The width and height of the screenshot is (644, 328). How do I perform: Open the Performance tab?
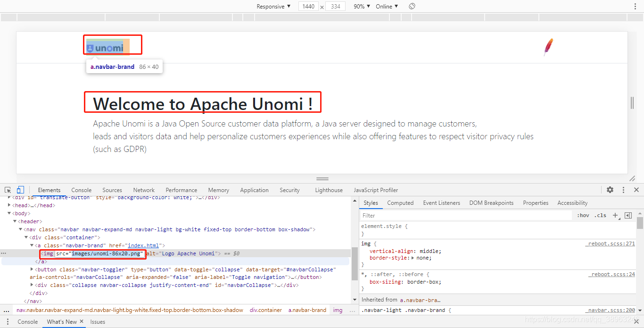click(182, 190)
